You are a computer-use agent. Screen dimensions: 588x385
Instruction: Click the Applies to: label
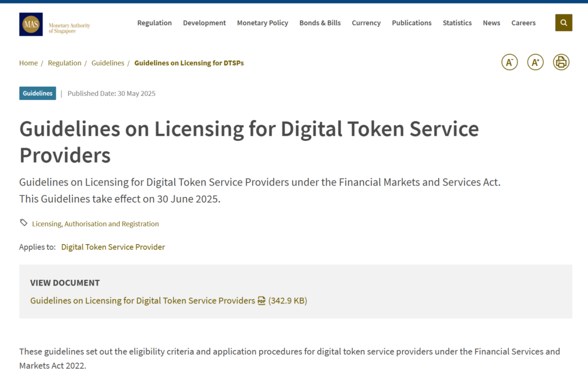37,247
